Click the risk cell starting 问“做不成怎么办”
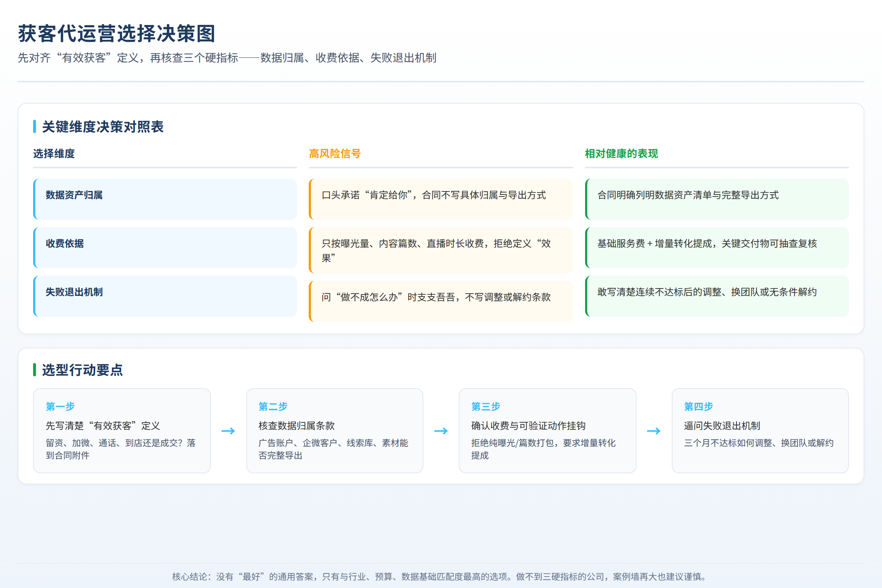This screenshot has width=882, height=588. (x=441, y=301)
